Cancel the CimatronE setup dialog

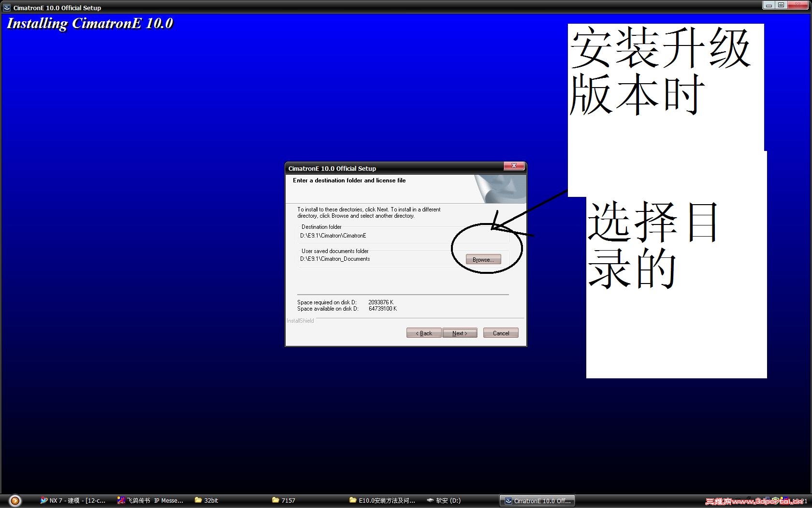[501, 333]
